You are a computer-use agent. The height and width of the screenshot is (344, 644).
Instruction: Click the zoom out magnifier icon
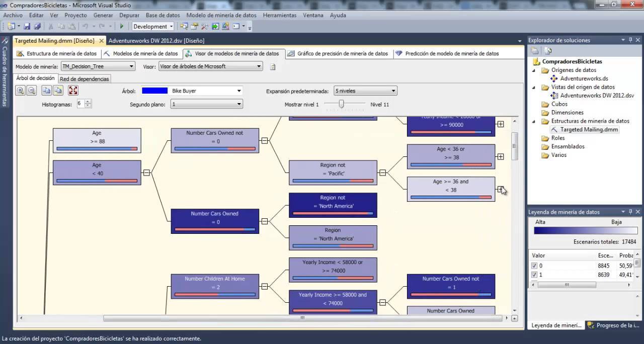[x=32, y=91]
